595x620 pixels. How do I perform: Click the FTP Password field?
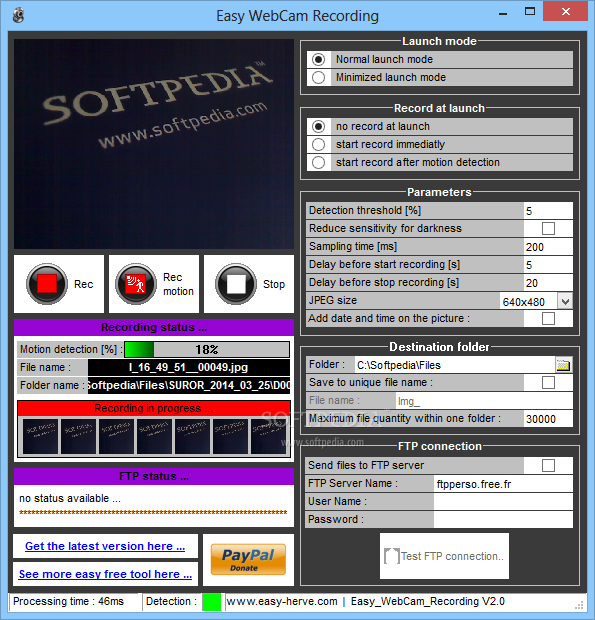click(x=503, y=520)
